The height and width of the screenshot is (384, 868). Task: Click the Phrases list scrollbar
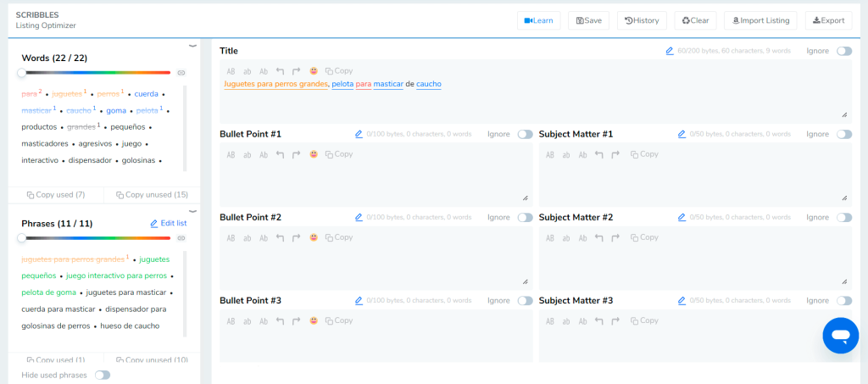185,294
